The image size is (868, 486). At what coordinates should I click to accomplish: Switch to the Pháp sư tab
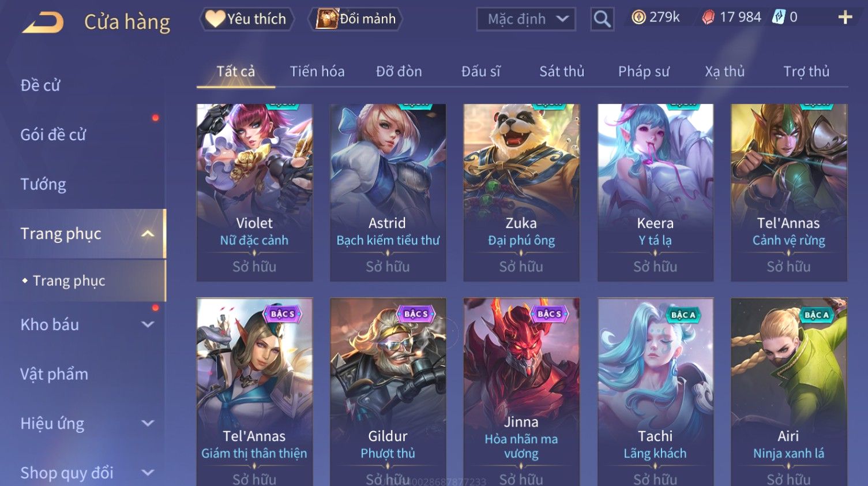644,72
